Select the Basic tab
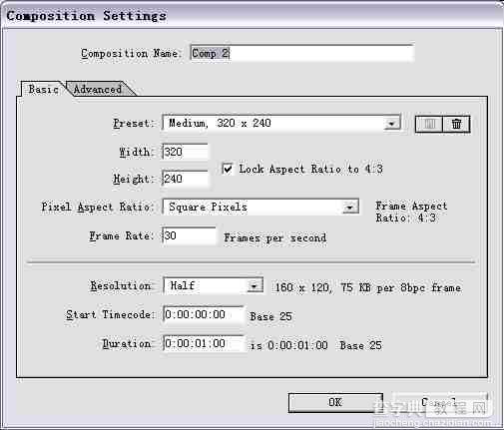 pos(43,89)
